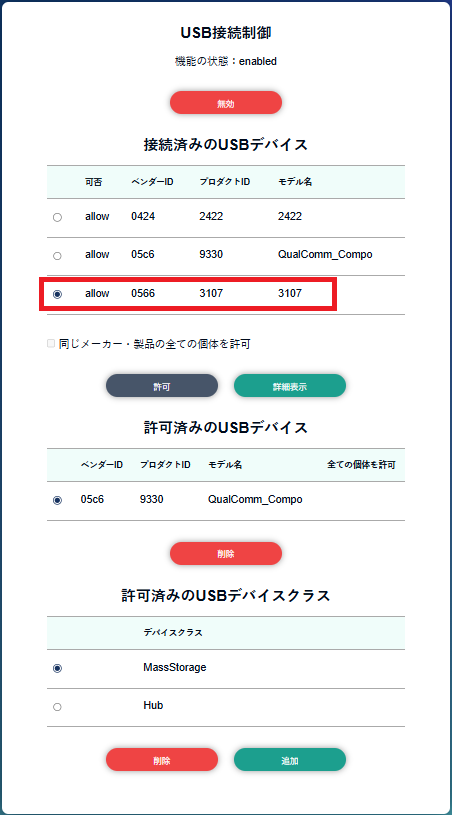Select radio button for vendor 0424 device

click(57, 217)
